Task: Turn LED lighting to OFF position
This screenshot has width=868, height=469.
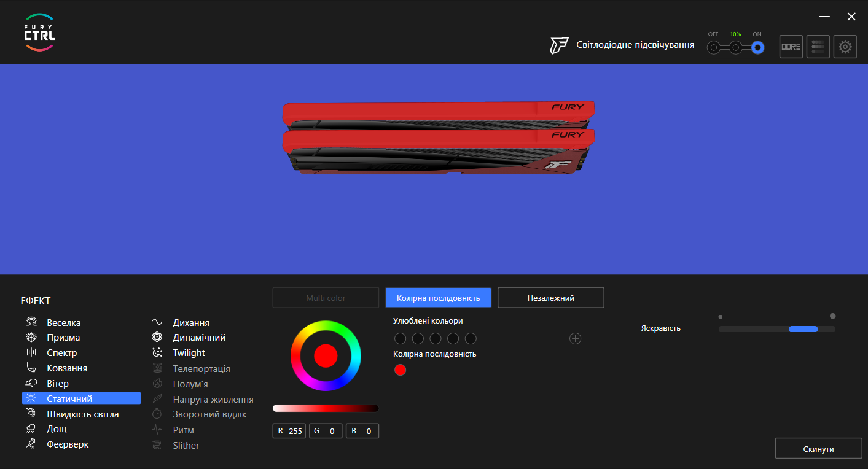Action: (713, 47)
